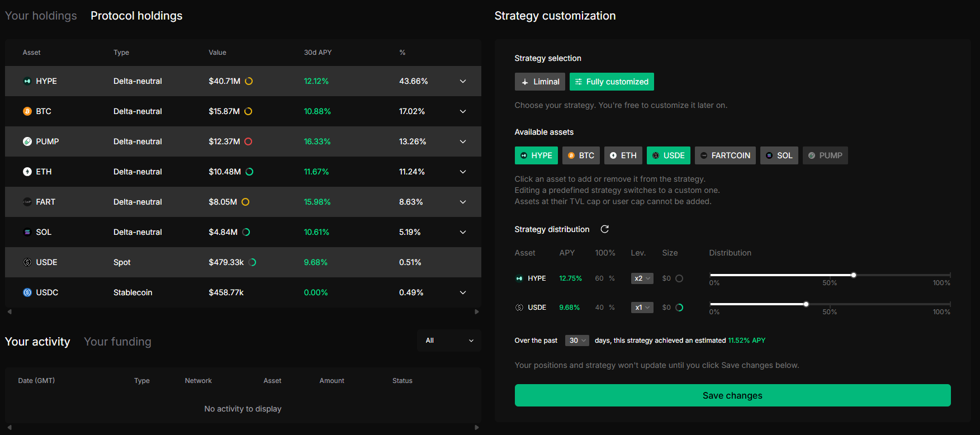Image resolution: width=980 pixels, height=435 pixels.
Task: Expand the BTC holdings row
Action: [463, 111]
